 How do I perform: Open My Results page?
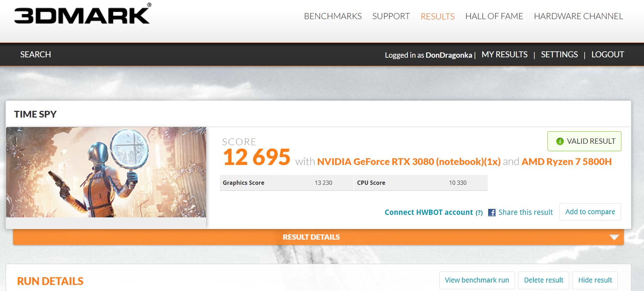504,55
